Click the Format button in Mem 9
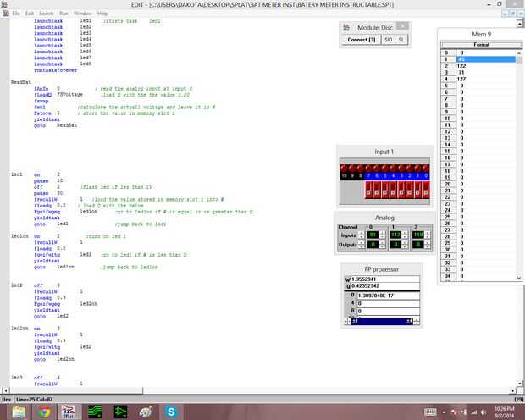 481,45
